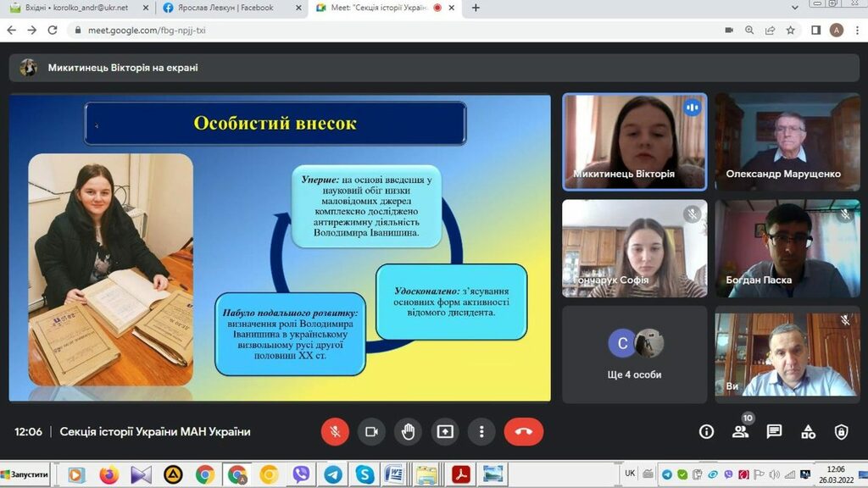Open the UK language indicator in the tray
Image resolution: width=868 pixels, height=488 pixels.
pyautogui.click(x=630, y=473)
